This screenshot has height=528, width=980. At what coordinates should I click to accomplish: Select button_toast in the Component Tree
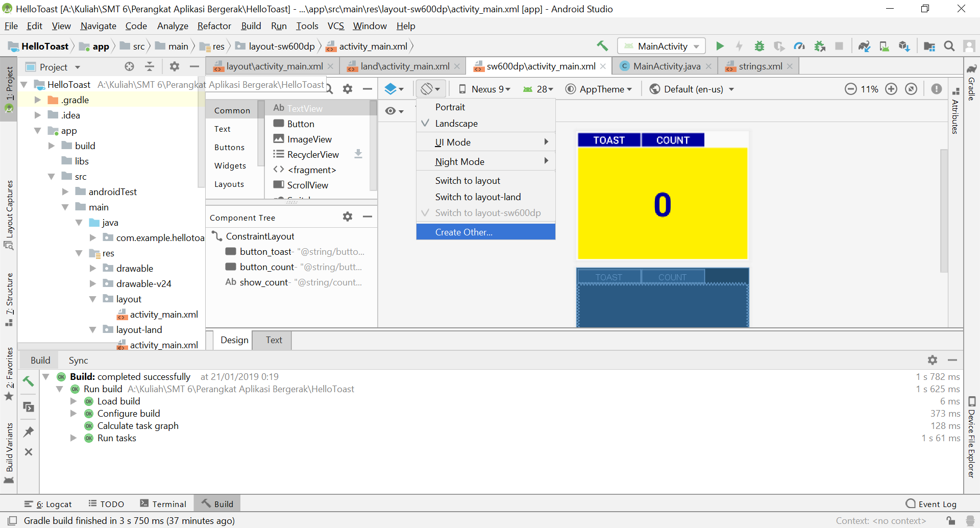click(x=265, y=251)
